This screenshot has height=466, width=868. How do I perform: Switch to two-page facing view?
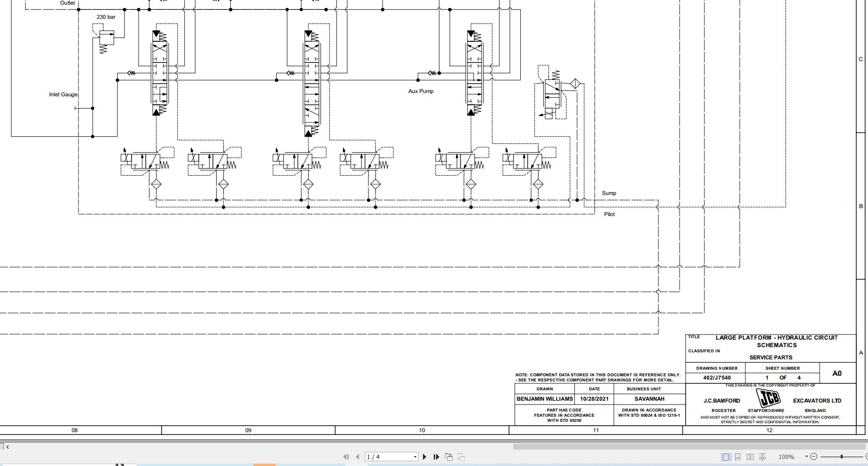tap(750, 457)
